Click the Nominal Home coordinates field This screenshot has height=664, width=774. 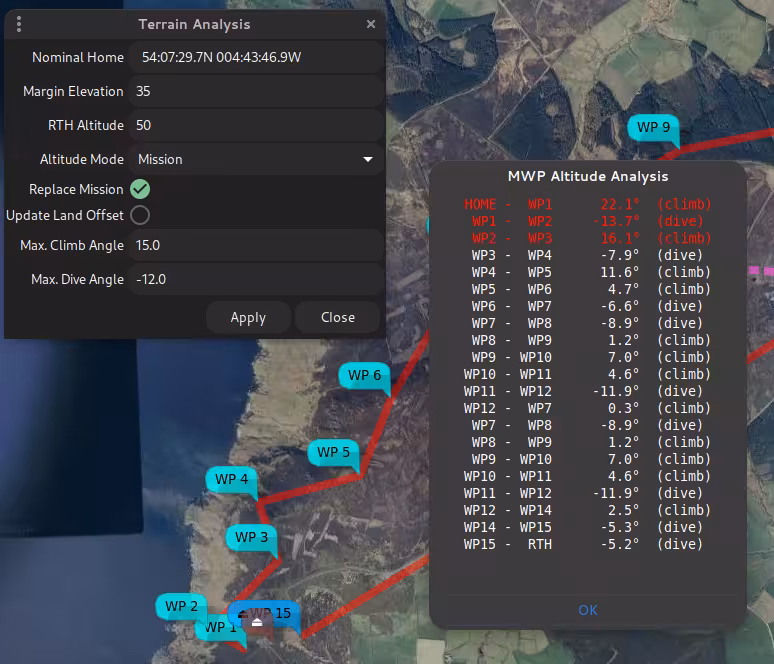[x=256, y=57]
